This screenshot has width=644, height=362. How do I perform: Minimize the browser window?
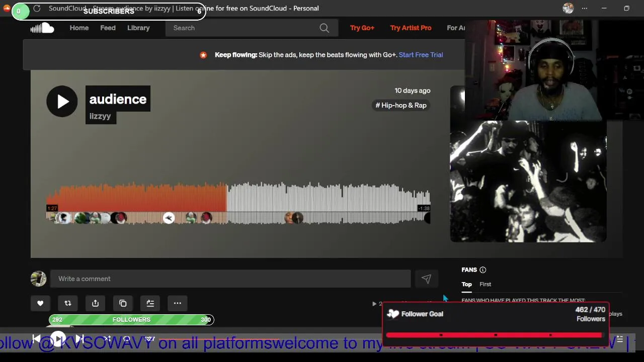[x=604, y=9]
